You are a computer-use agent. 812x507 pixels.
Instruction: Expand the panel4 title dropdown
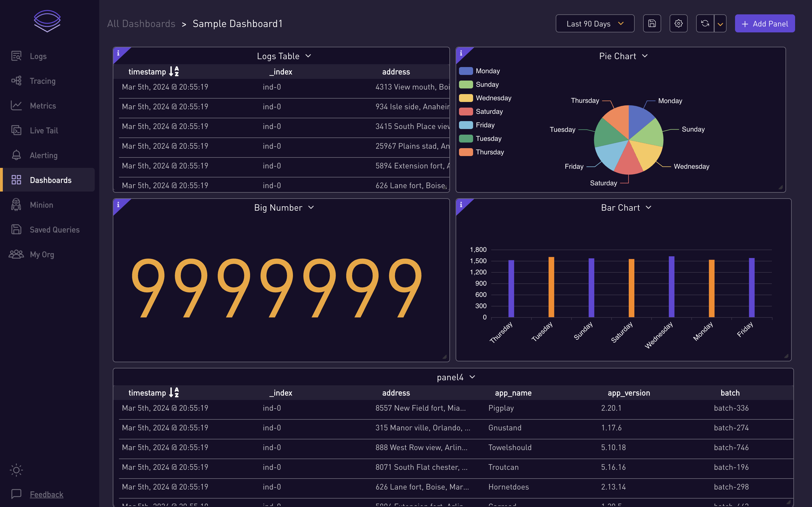coord(473,377)
